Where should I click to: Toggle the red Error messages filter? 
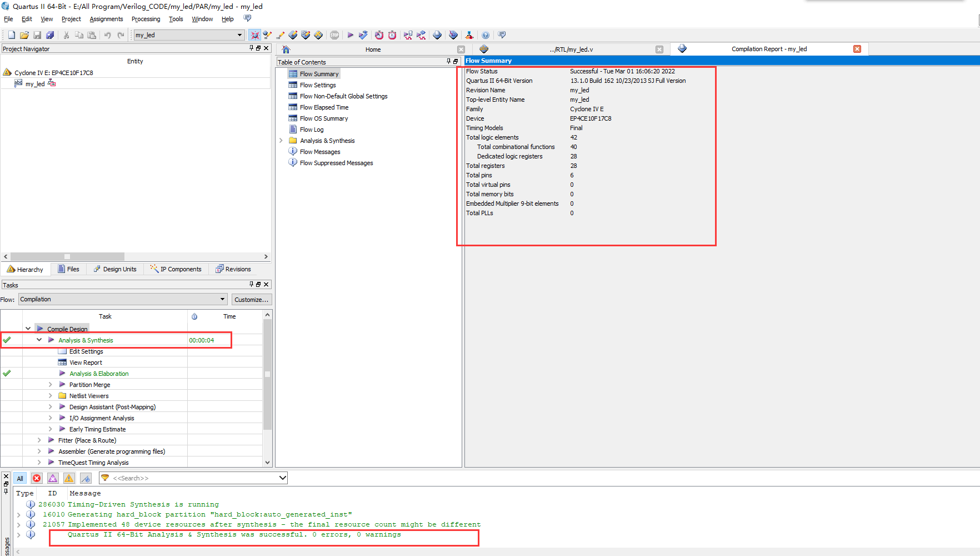coord(37,478)
